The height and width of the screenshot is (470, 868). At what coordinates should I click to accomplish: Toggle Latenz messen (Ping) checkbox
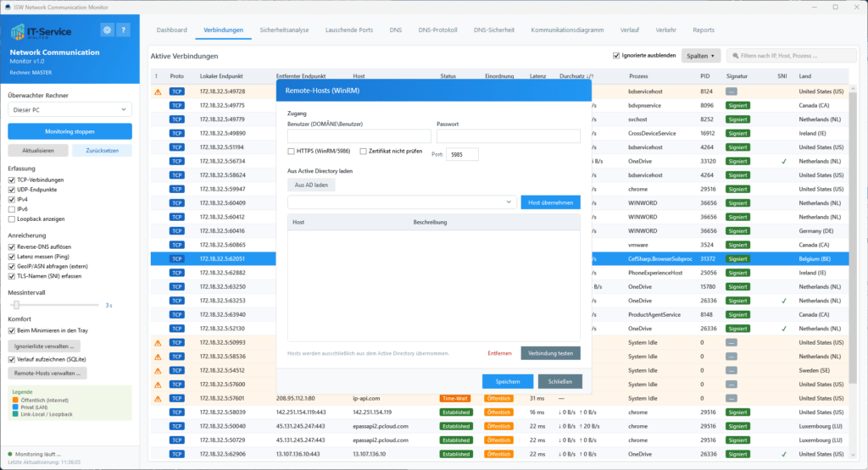pos(12,257)
